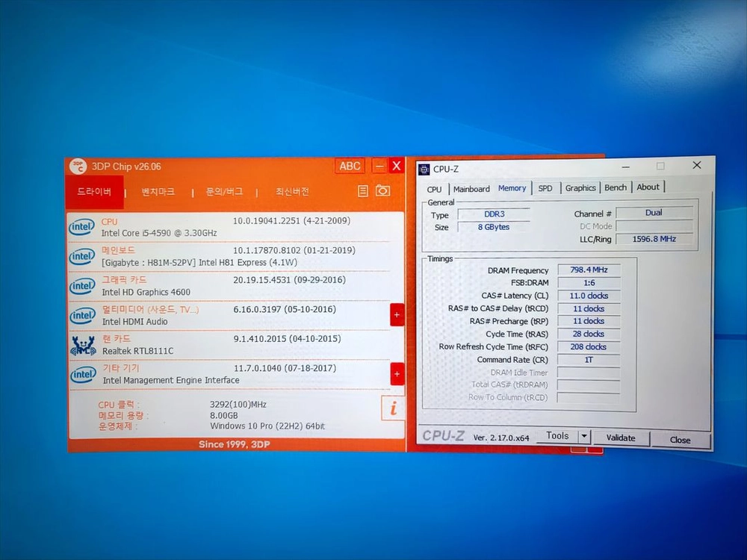Click the Intel logo beside Intel HDMI Audio
747x560 pixels.
pyautogui.click(x=82, y=316)
